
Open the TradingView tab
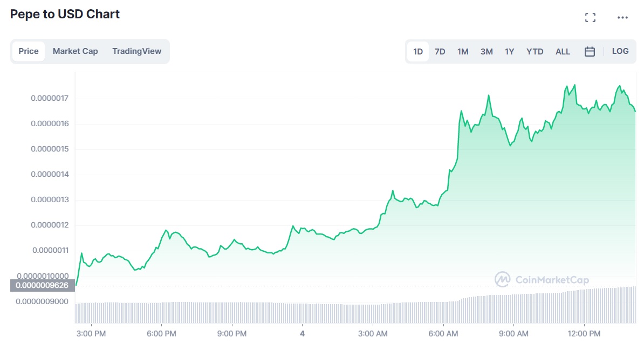tap(137, 51)
